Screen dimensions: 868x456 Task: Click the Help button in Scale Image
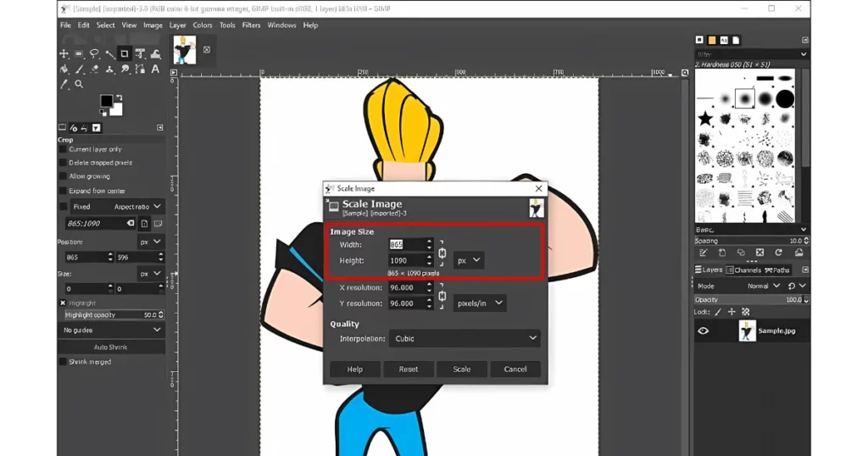(x=355, y=369)
